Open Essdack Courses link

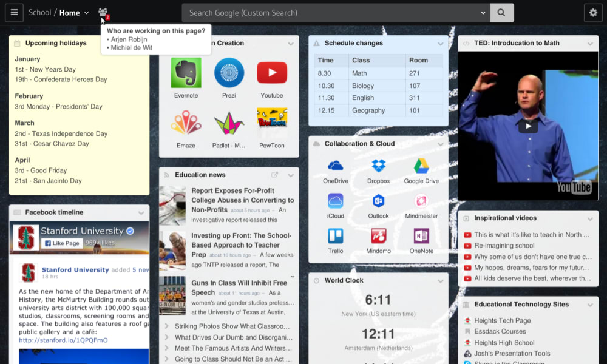coord(500,331)
